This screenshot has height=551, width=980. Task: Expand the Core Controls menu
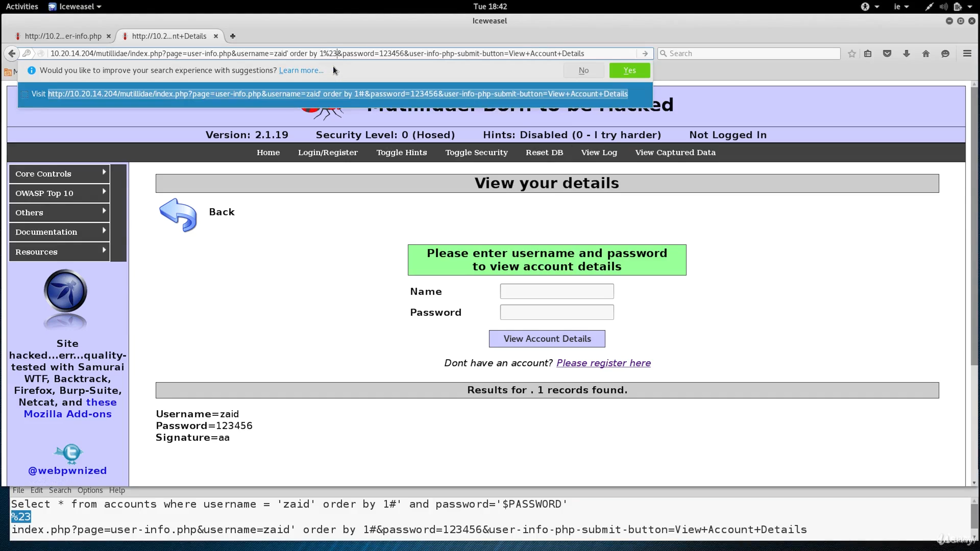pos(59,174)
